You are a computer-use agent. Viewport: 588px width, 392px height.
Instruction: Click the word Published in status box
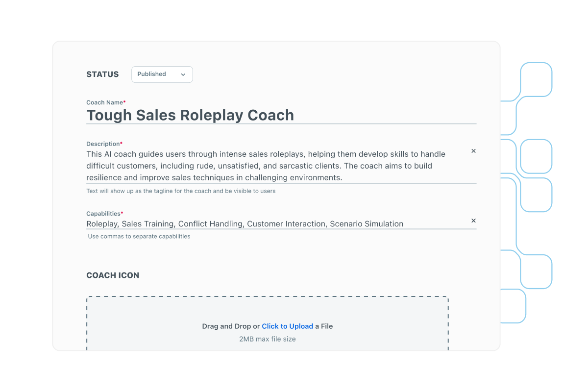151,74
